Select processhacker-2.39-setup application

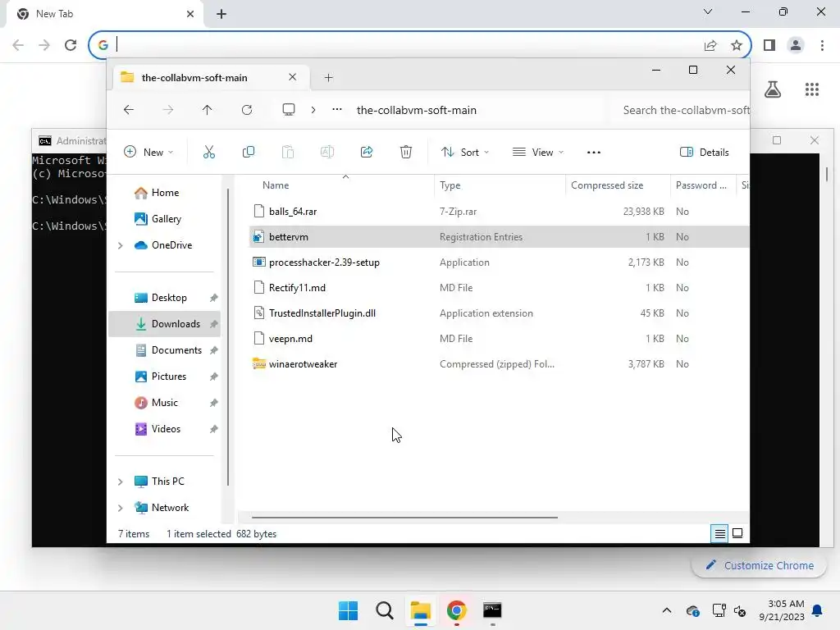(324, 262)
